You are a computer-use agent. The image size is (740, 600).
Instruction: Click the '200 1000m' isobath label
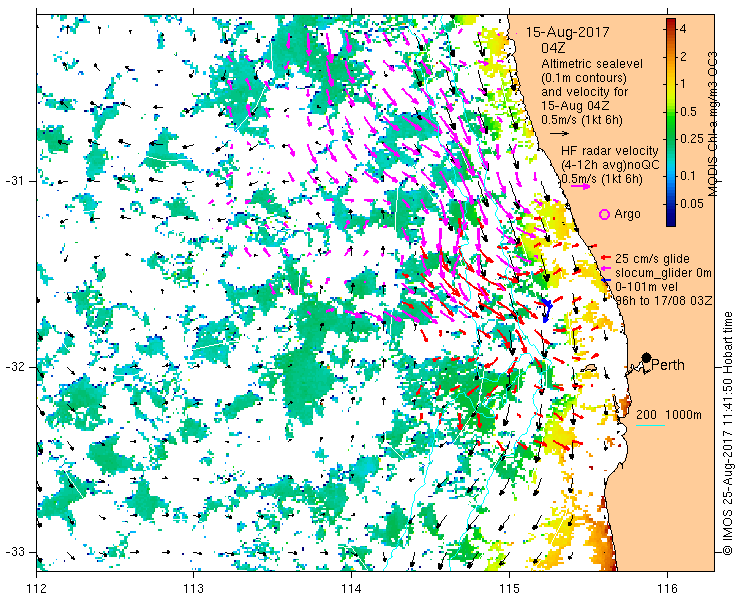(x=669, y=414)
